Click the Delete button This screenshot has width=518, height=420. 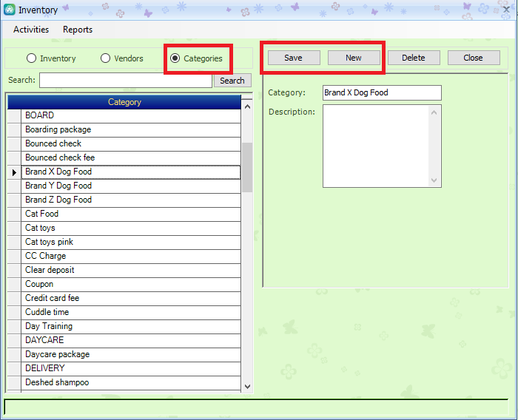(x=413, y=58)
